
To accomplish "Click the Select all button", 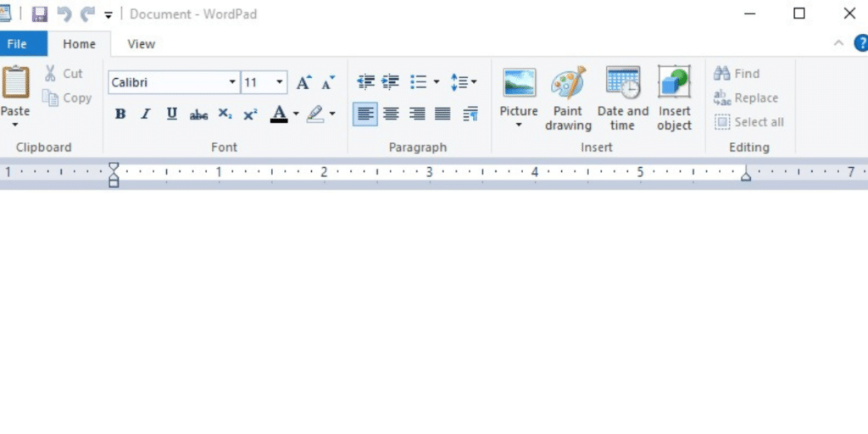I will (x=749, y=122).
